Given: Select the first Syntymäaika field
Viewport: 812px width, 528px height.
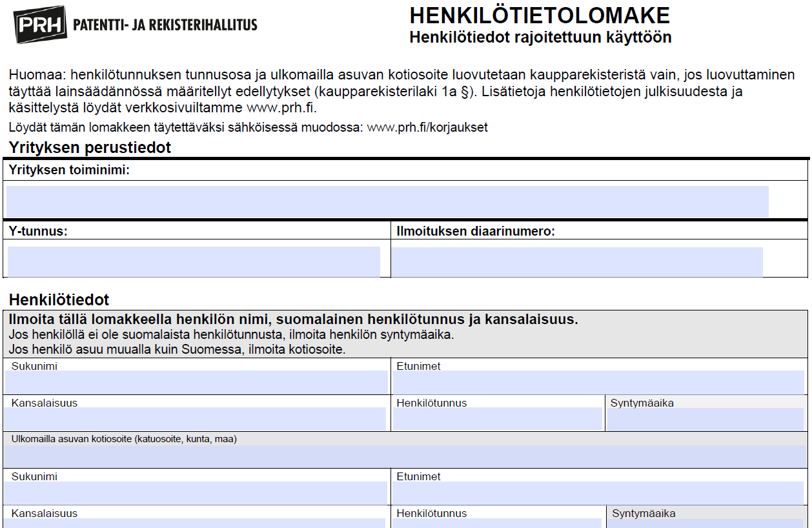Looking at the screenshot, I should click(x=705, y=419).
